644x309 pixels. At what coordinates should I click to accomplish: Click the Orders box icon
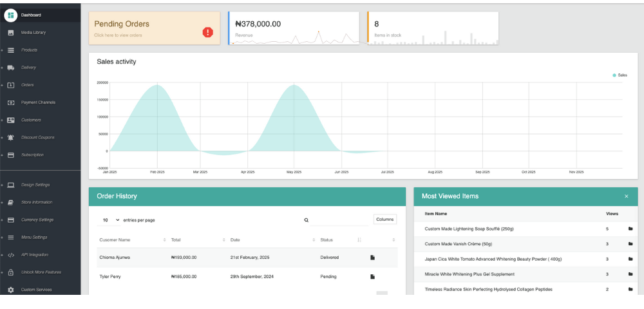click(11, 85)
